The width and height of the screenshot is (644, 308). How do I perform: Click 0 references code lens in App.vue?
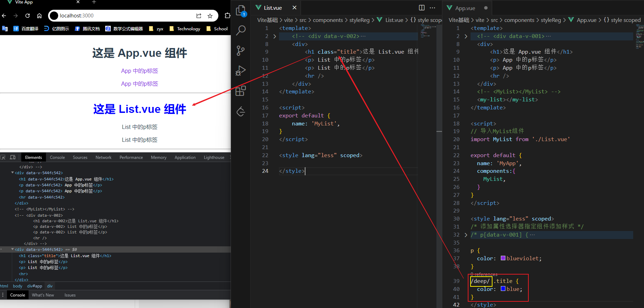[484, 274]
